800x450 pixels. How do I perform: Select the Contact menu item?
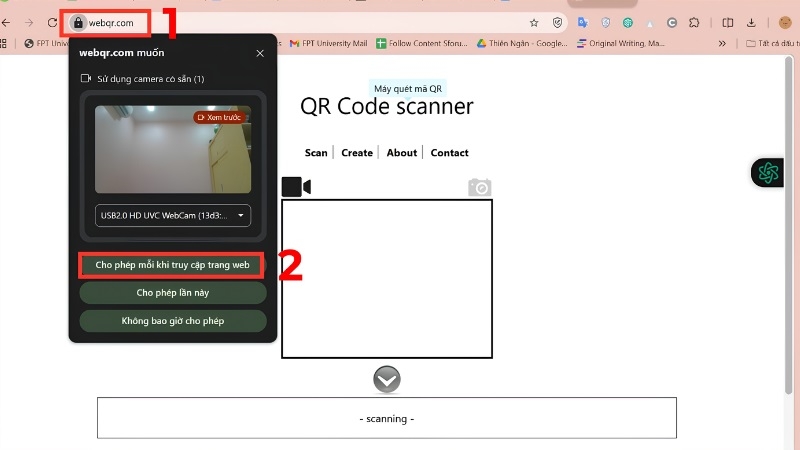[449, 153]
